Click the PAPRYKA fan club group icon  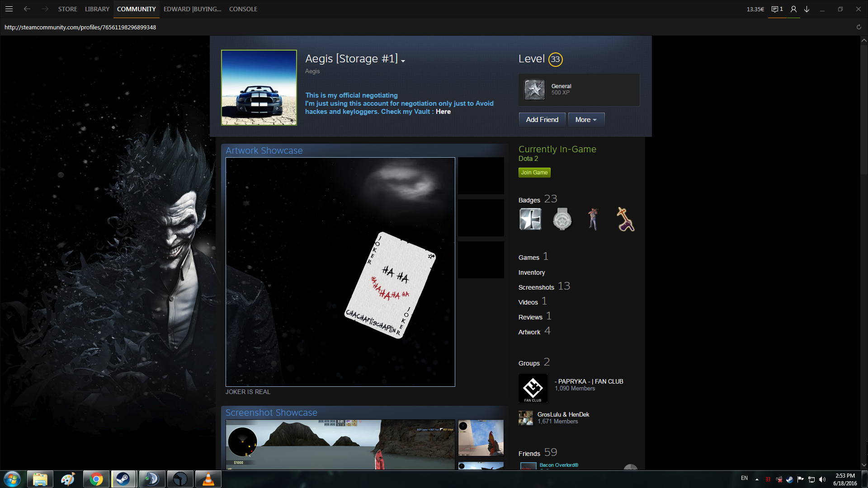click(533, 388)
